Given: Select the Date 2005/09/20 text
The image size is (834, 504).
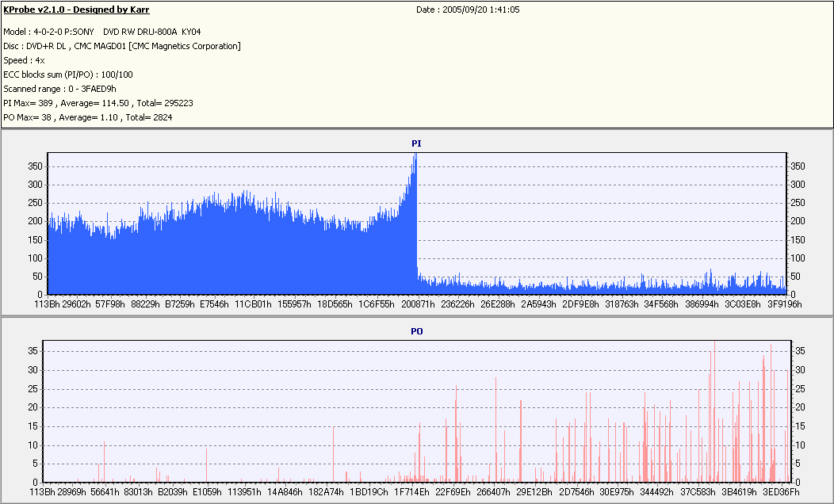Looking at the screenshot, I should tap(468, 10).
